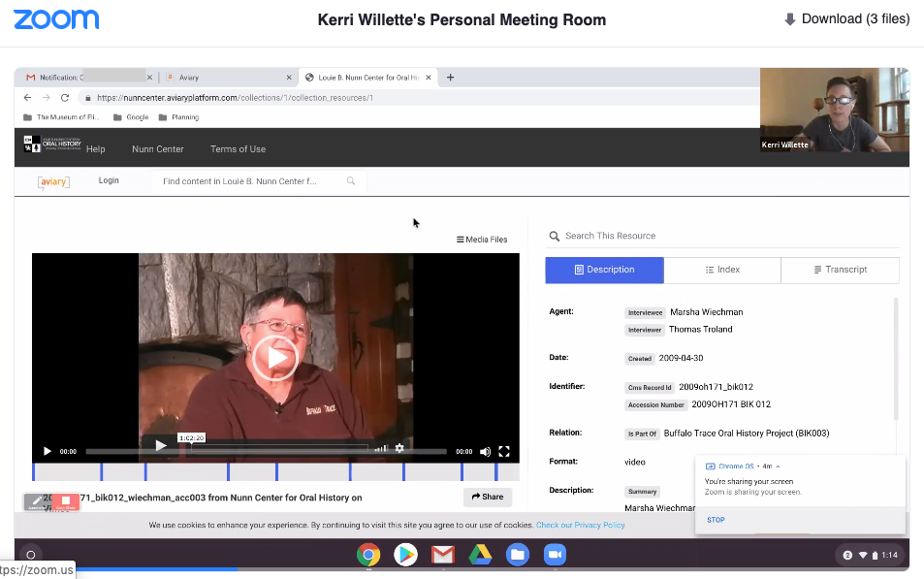Click the red stop recording icon
This screenshot has width=924, height=579.
(65, 501)
